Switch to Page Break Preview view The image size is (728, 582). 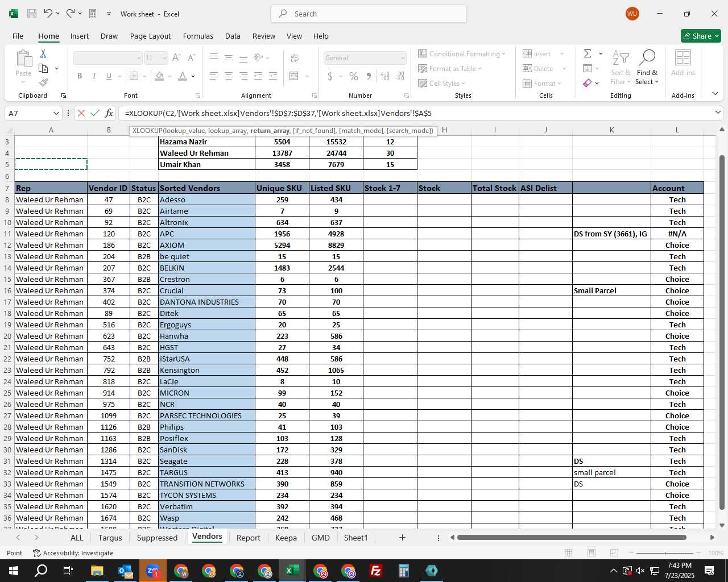(x=614, y=553)
